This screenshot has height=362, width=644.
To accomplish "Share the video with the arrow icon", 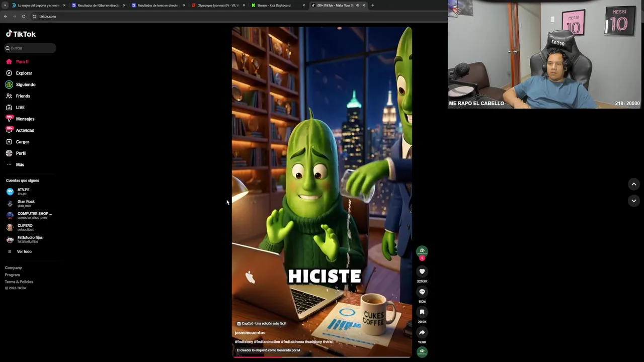I will 422,332.
